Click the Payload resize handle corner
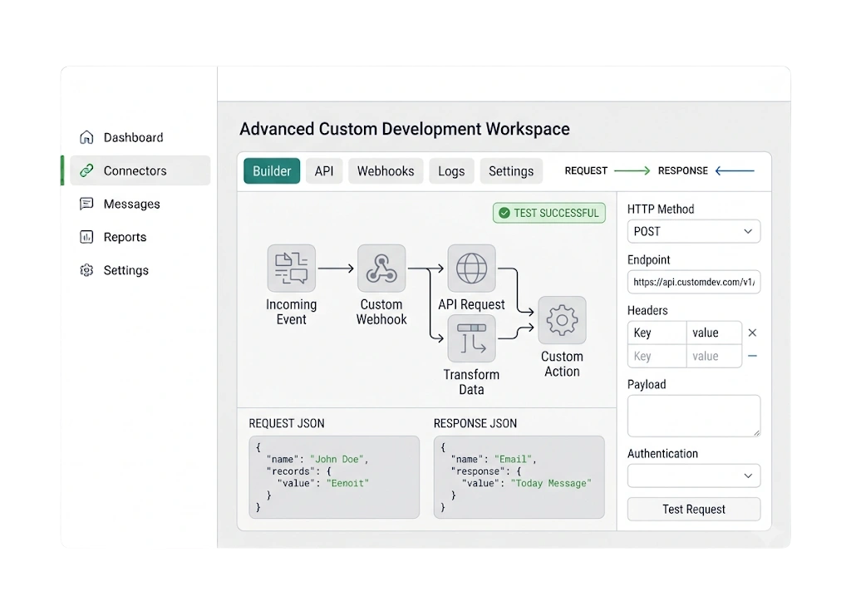Screen dimensions: 851x616 [756, 432]
